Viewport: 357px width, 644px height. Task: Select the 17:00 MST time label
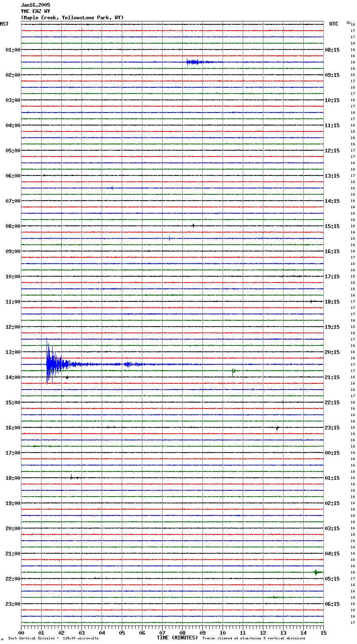[x=13, y=453]
